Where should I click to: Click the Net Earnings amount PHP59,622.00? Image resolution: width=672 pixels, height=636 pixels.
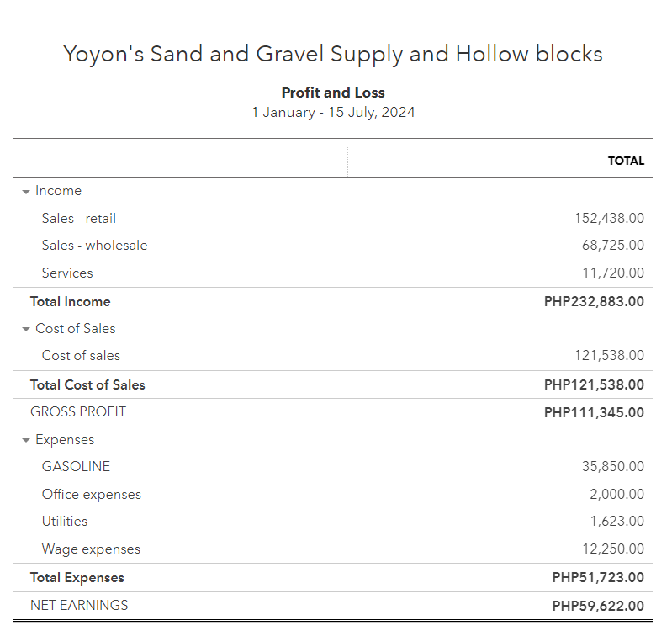(x=598, y=605)
